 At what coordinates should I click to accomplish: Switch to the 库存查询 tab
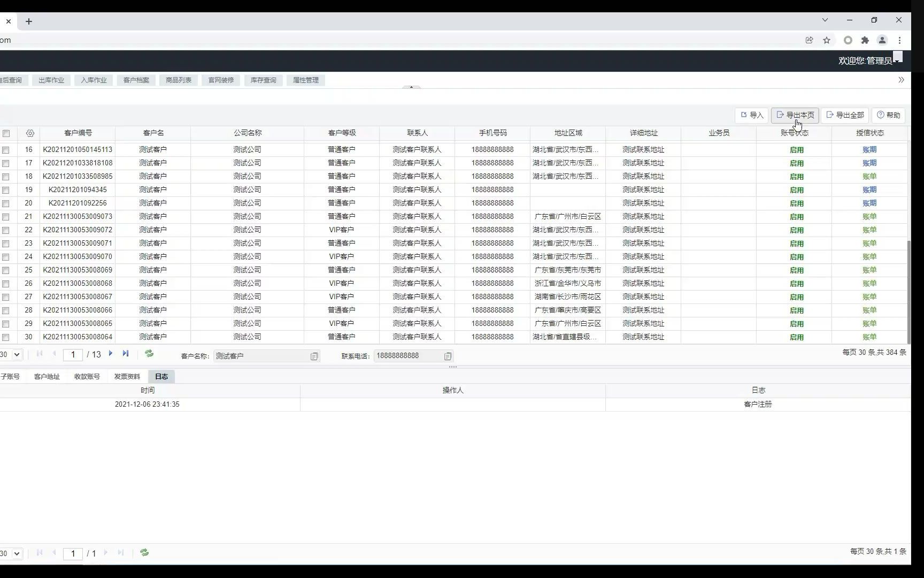264,80
